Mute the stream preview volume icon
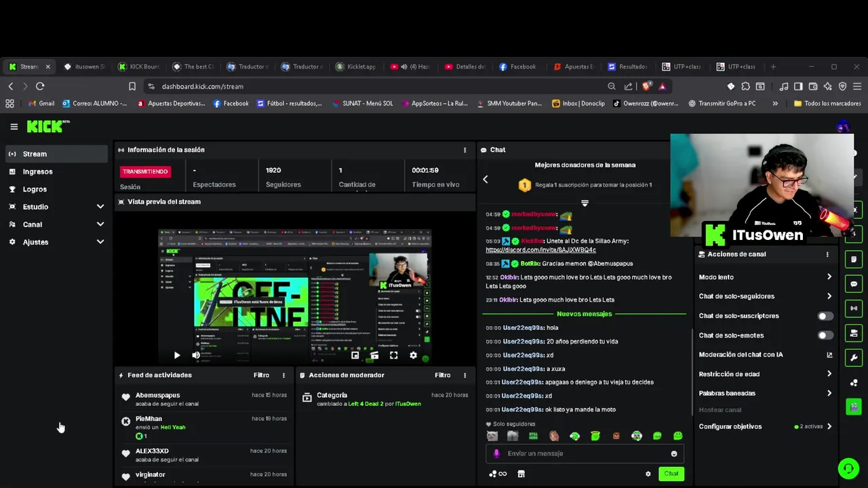This screenshot has width=868, height=488. point(196,355)
